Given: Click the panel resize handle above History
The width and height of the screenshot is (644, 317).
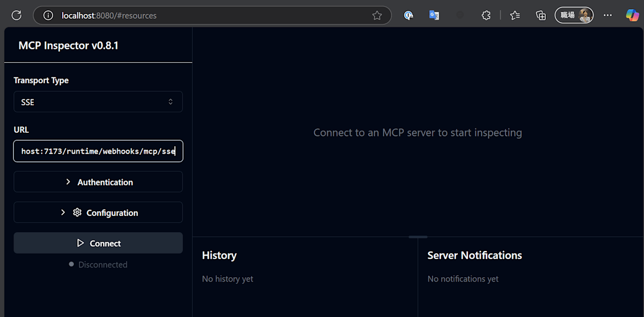Looking at the screenshot, I should coord(418,236).
